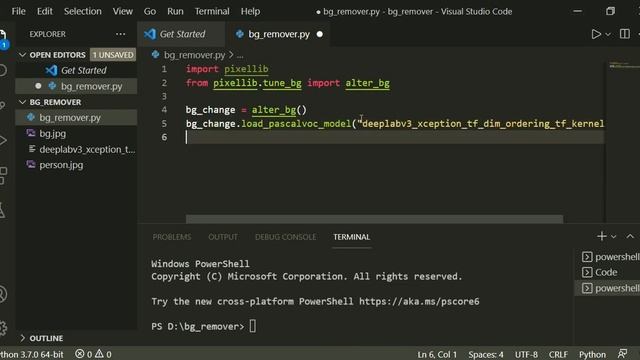Place cursor on code line 6
The height and width of the screenshot is (360, 640).
coord(395,137)
